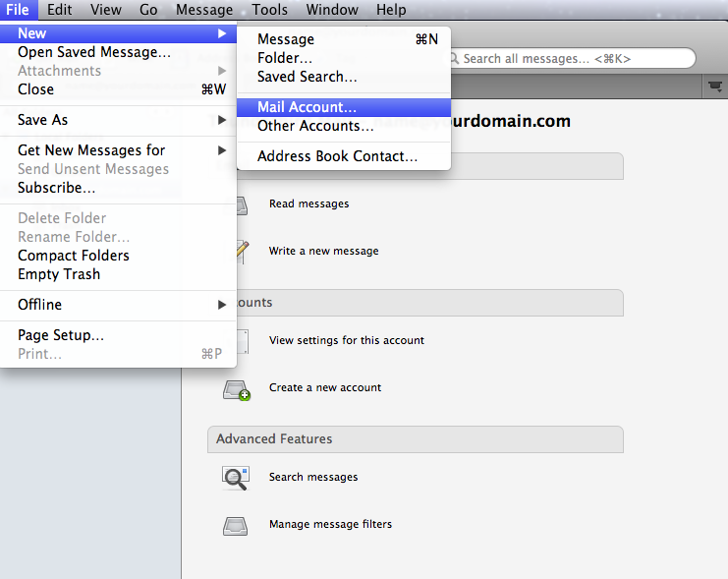The height and width of the screenshot is (579, 728).
Task: Open View settings for this account
Action: click(347, 340)
